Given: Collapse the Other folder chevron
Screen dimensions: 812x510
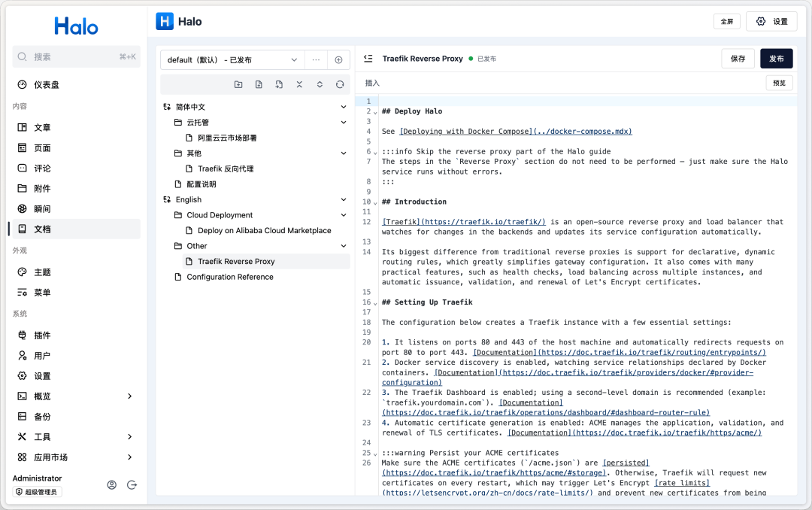Looking at the screenshot, I should pos(344,246).
